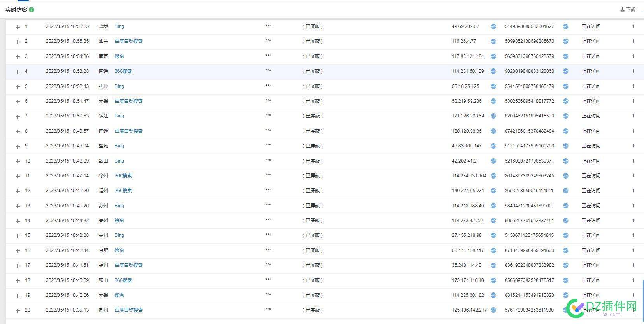Click trend icon beside IP 60.18.25.125
Viewport: 644px width, 324px height.
coord(493,86)
